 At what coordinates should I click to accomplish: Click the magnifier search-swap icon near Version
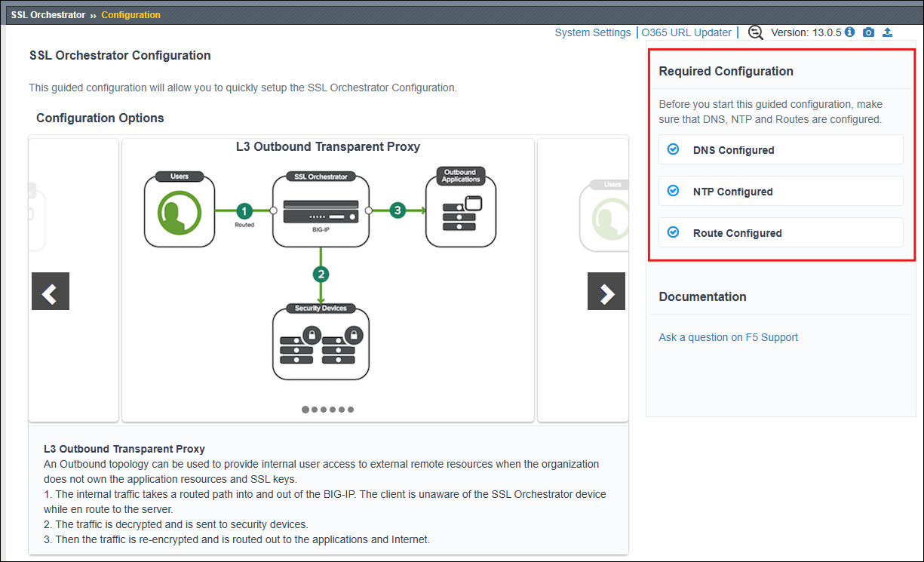(755, 32)
